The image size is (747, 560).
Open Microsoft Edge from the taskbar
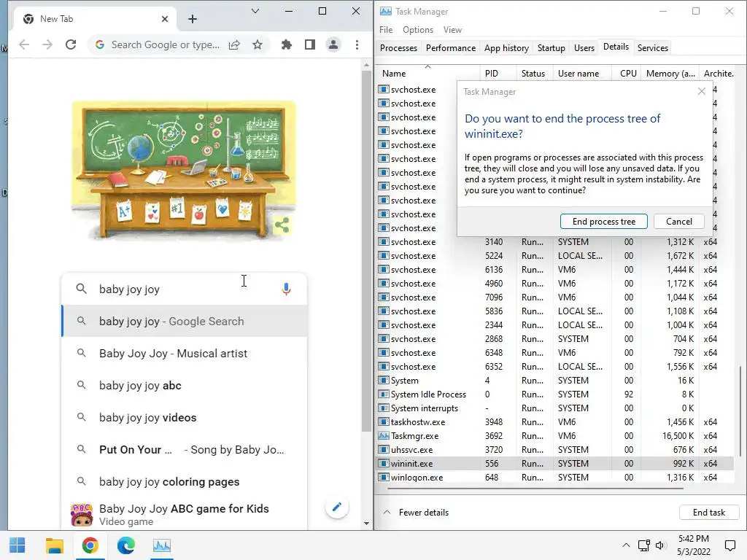125,545
